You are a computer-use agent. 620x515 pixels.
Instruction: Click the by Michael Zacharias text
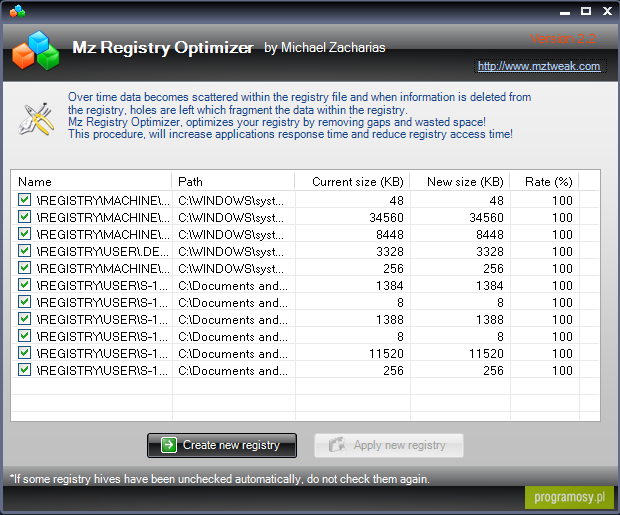(x=325, y=47)
